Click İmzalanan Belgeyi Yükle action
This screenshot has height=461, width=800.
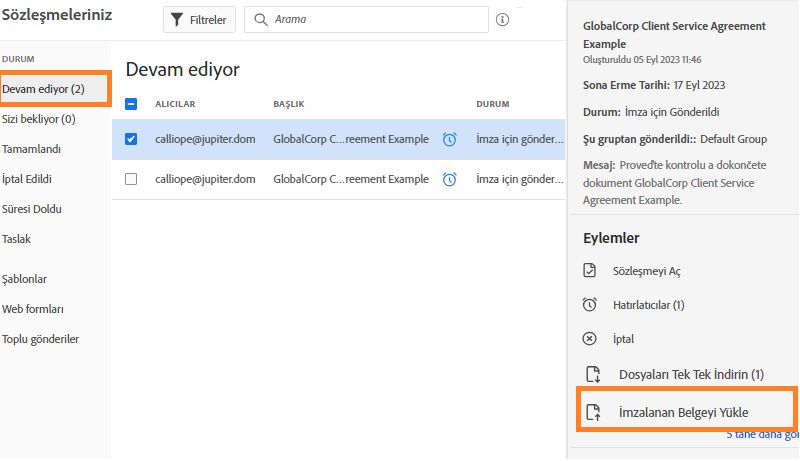[x=683, y=412]
